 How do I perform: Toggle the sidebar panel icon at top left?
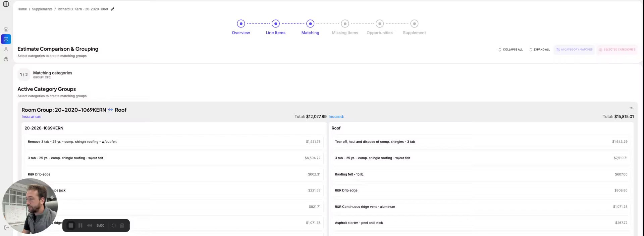[6, 4]
